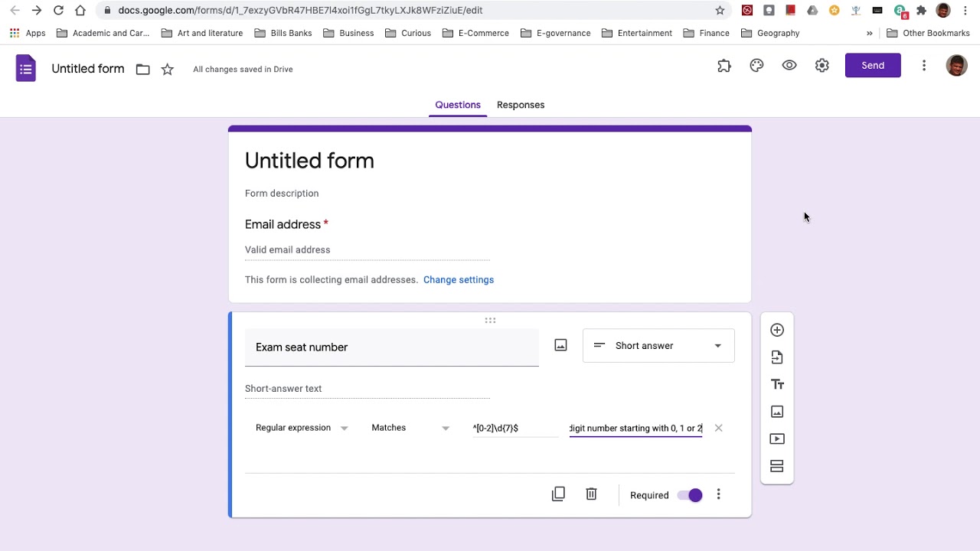Expand the Regular expression validation dropdown

[302, 428]
